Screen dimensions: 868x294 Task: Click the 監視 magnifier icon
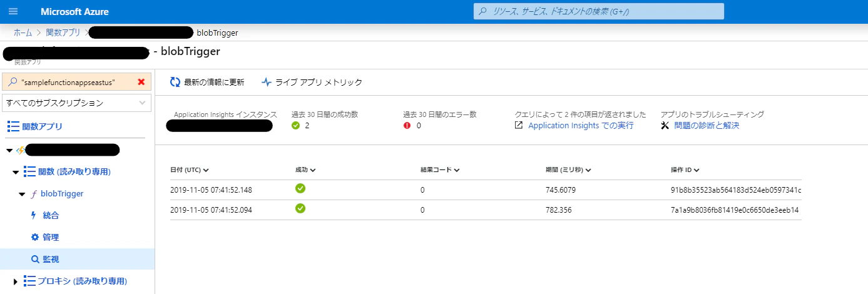coord(35,259)
